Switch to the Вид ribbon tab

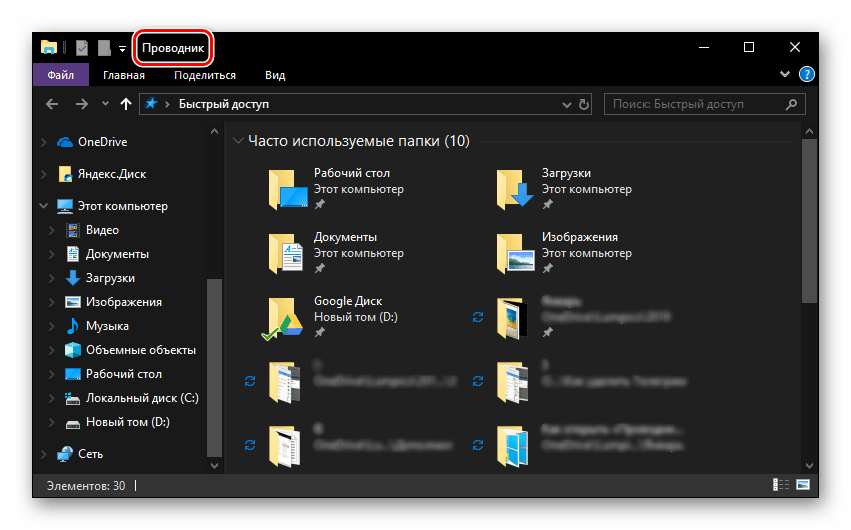coord(275,75)
